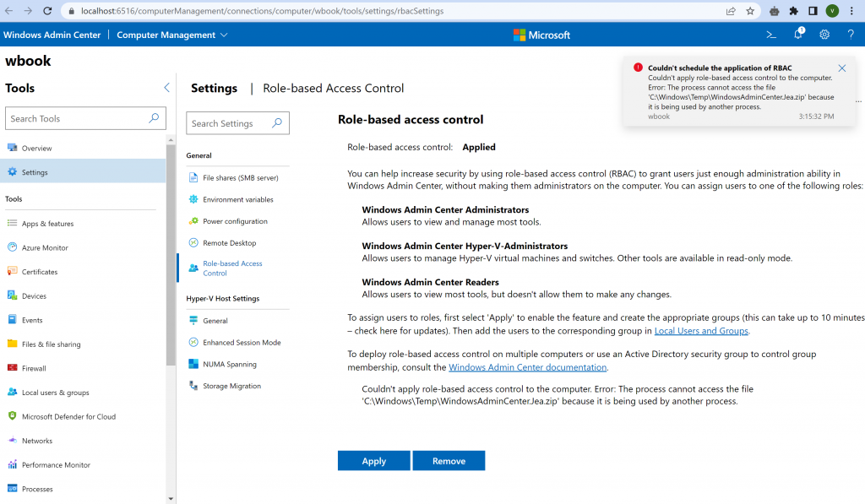Open Apps & features tool
865x504 pixels.
pos(83,224)
